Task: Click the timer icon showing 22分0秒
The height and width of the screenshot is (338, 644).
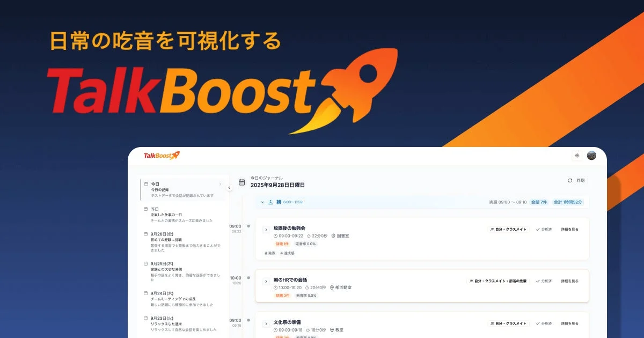Action: click(309, 236)
